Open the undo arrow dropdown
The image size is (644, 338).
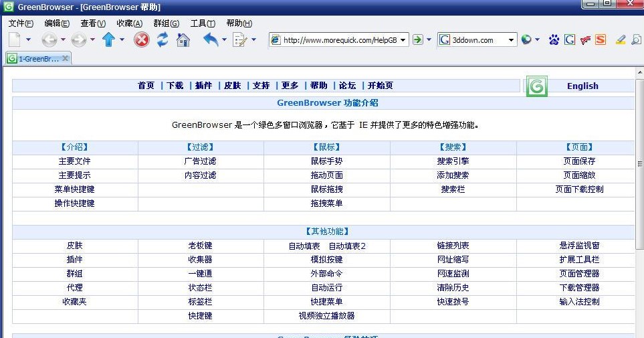[224, 39]
